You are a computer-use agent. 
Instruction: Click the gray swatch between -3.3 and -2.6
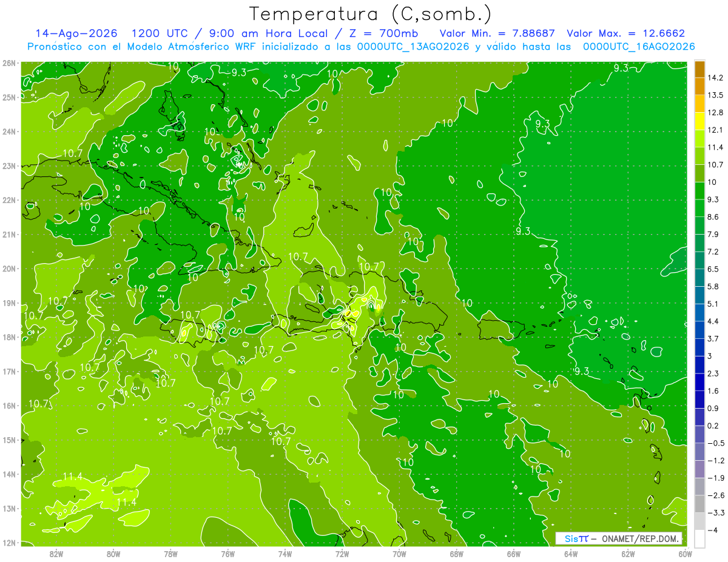click(699, 503)
